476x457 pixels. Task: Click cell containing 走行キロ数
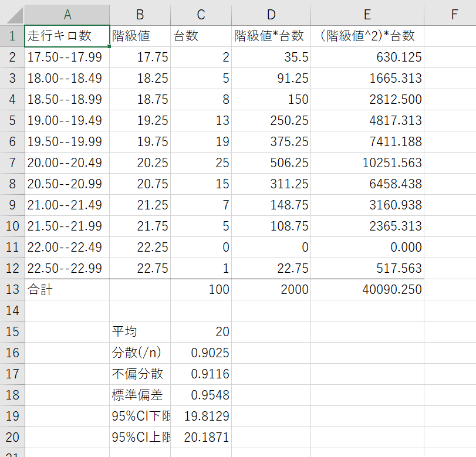[67, 36]
